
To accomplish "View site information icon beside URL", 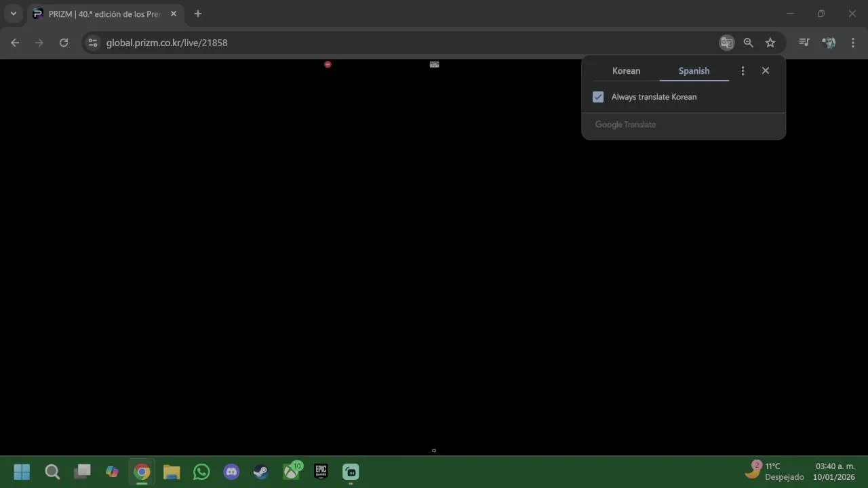I will point(93,43).
